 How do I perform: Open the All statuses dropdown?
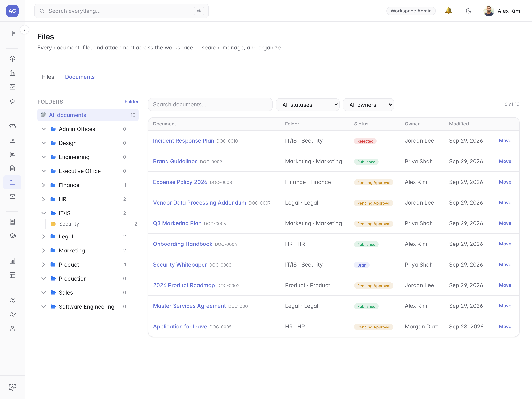[x=307, y=105]
